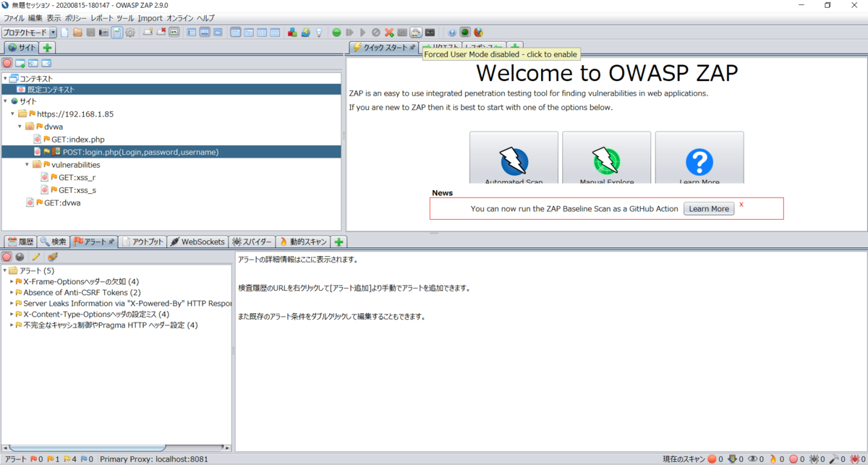The image size is (868, 465).
Task: Click the New Session toolbar icon
Action: [64, 33]
